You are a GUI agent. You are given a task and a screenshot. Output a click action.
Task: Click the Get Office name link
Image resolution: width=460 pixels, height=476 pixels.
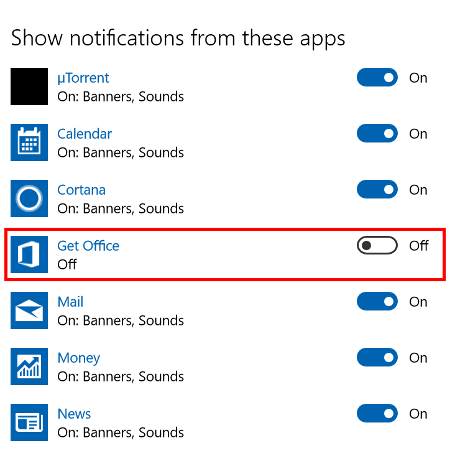(88, 246)
